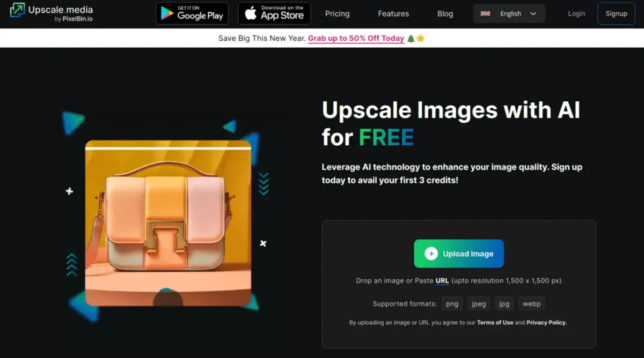Click the Google Play triangle logo icon
644x358 pixels.
(x=167, y=13)
